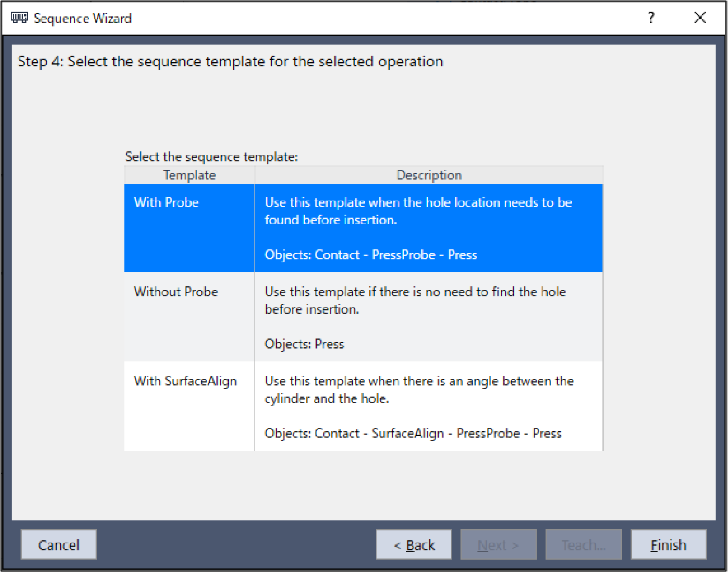Screen dimensions: 728x572
Task: Complete the wizard with Finish
Action: [668, 545]
